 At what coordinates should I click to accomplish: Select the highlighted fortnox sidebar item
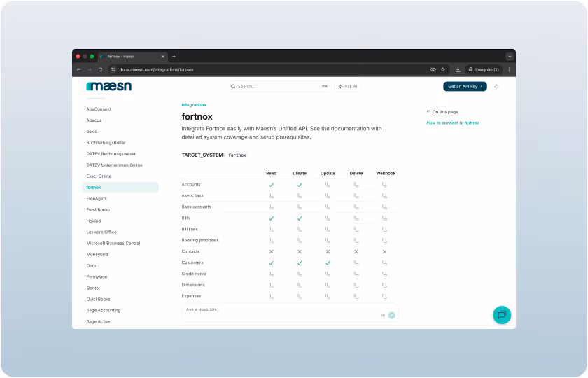(120, 188)
